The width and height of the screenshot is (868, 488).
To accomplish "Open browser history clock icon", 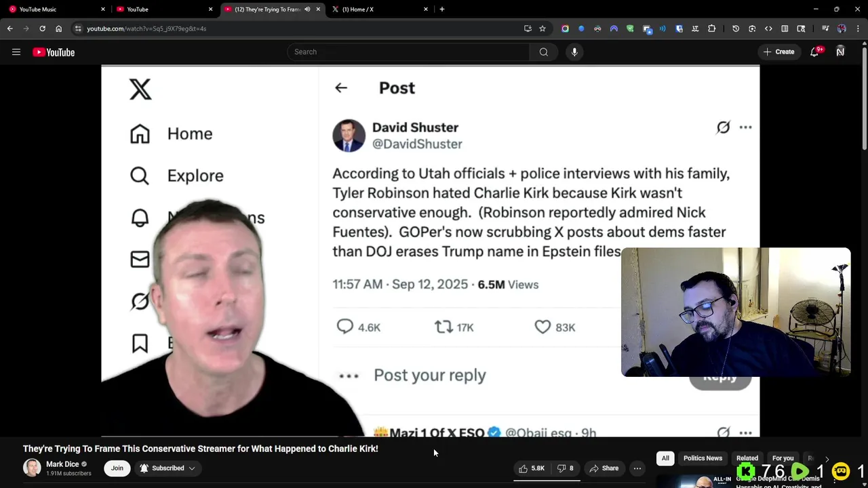I will click(x=736, y=28).
